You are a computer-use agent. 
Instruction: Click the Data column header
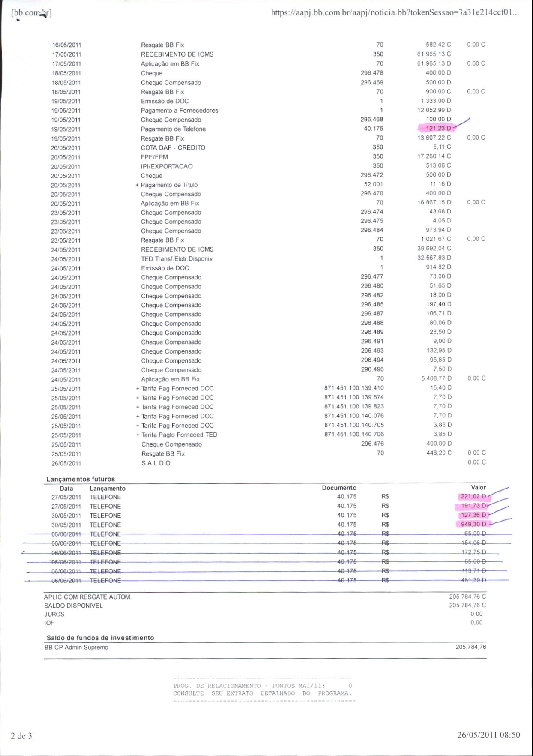66,489
